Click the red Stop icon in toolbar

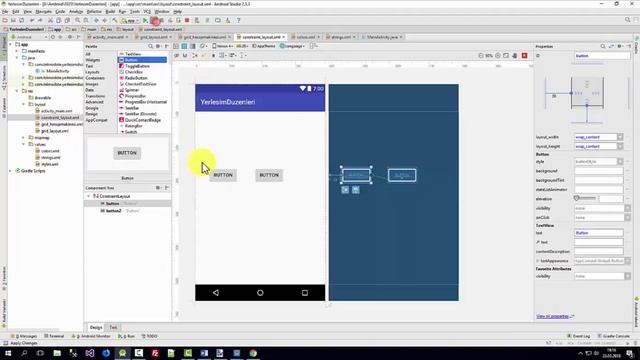[187, 20]
